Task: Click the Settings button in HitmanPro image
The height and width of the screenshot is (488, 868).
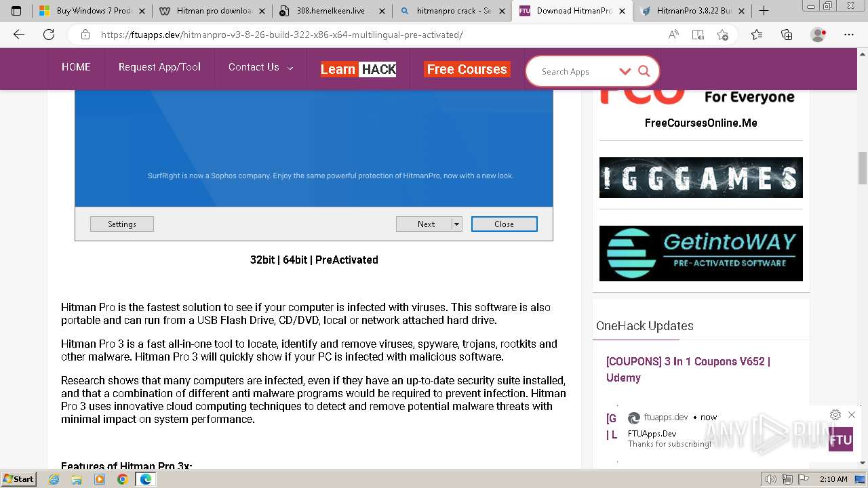Action: point(122,224)
